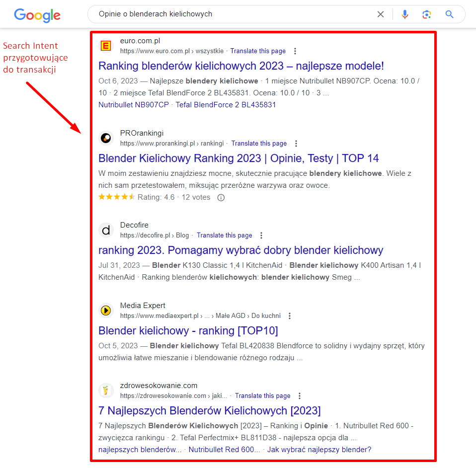Open '7 Najlepszych Blenderów Kielichowych' result
Screen dimensions: 476x468
pyautogui.click(x=210, y=411)
